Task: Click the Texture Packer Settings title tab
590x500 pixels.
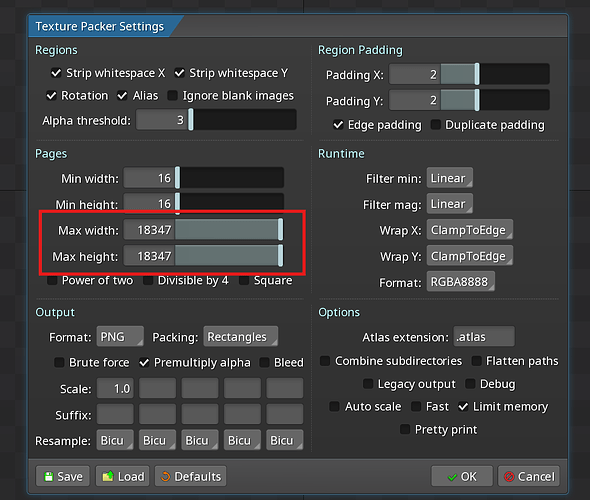Action: tap(100, 26)
